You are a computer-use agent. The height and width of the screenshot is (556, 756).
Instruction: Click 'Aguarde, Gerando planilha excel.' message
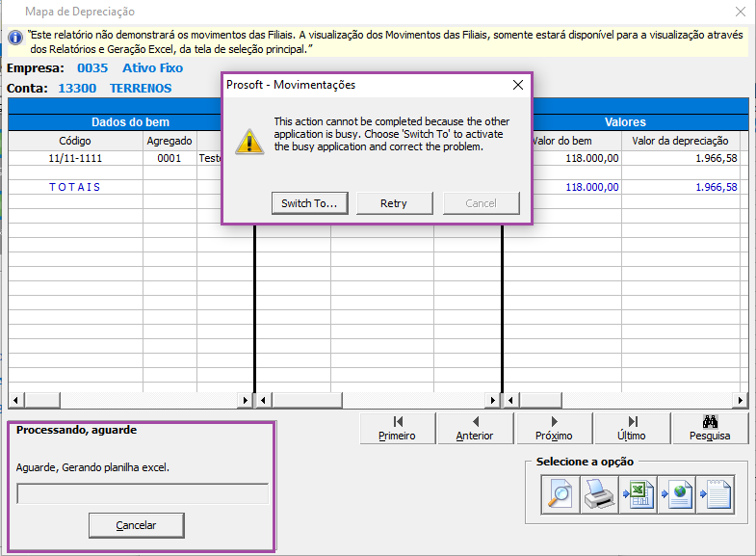[92, 467]
